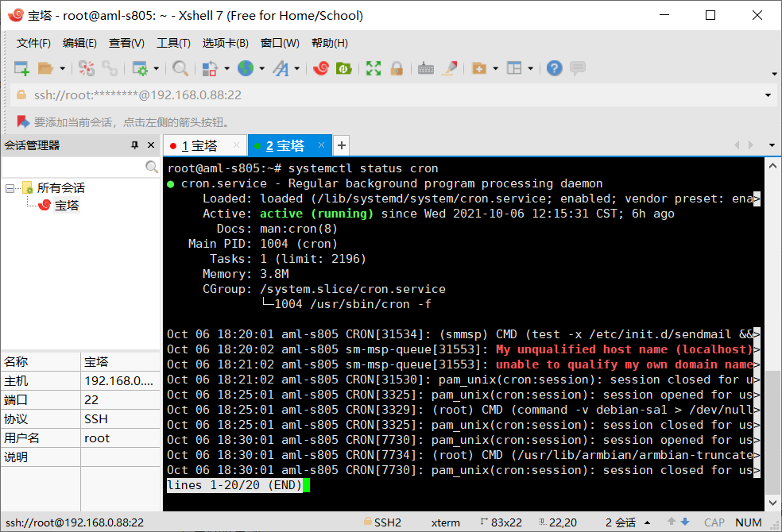Click the terminal scrollbar down arrow
782x532 pixels.
772,503
